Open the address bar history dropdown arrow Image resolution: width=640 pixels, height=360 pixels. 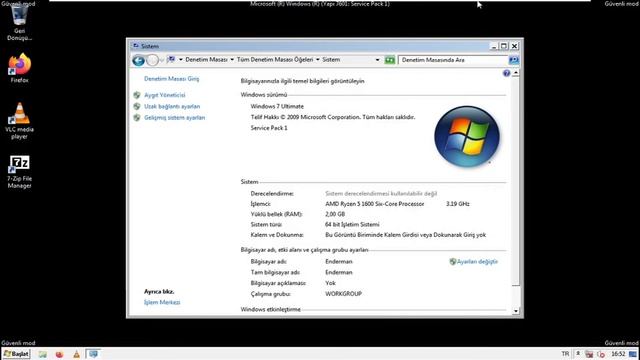[378, 60]
